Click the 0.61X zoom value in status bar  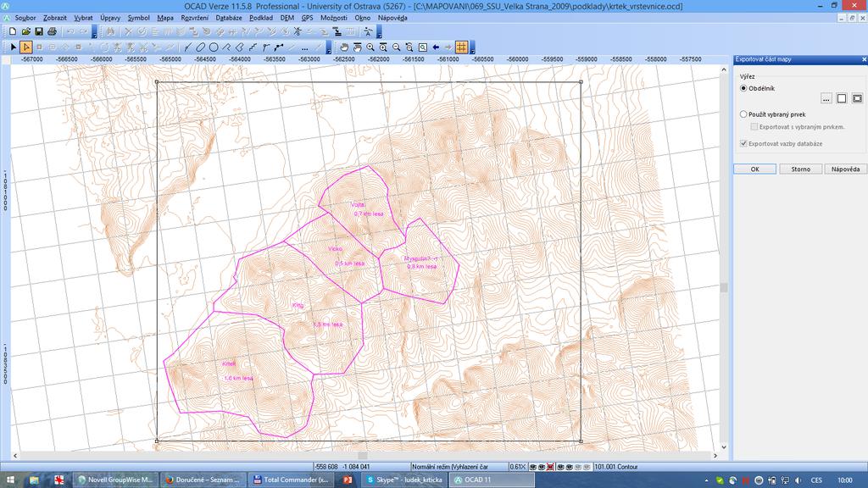tap(517, 467)
